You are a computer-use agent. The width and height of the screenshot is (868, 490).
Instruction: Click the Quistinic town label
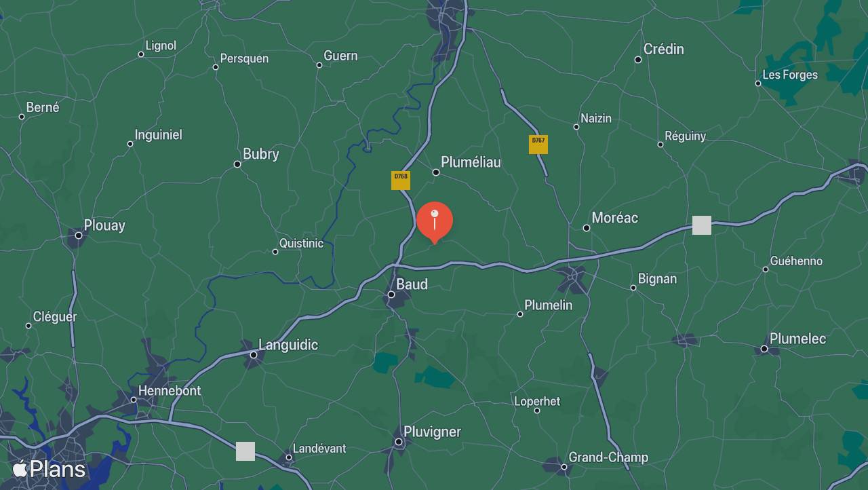coord(302,244)
